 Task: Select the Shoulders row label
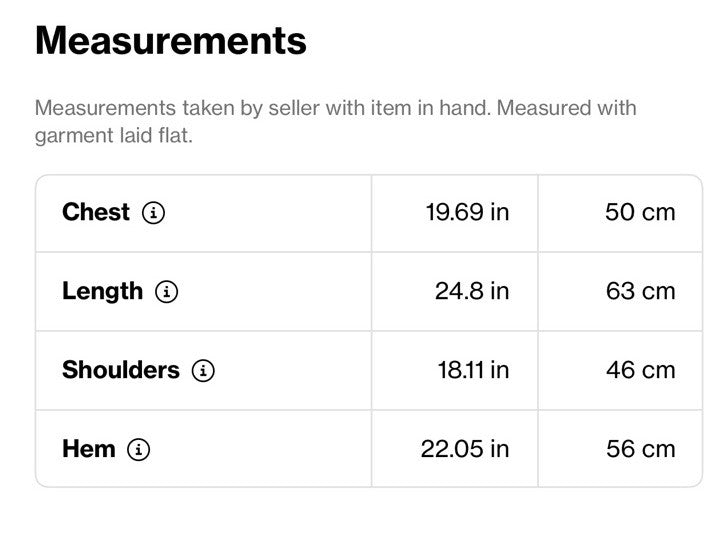pos(121,370)
